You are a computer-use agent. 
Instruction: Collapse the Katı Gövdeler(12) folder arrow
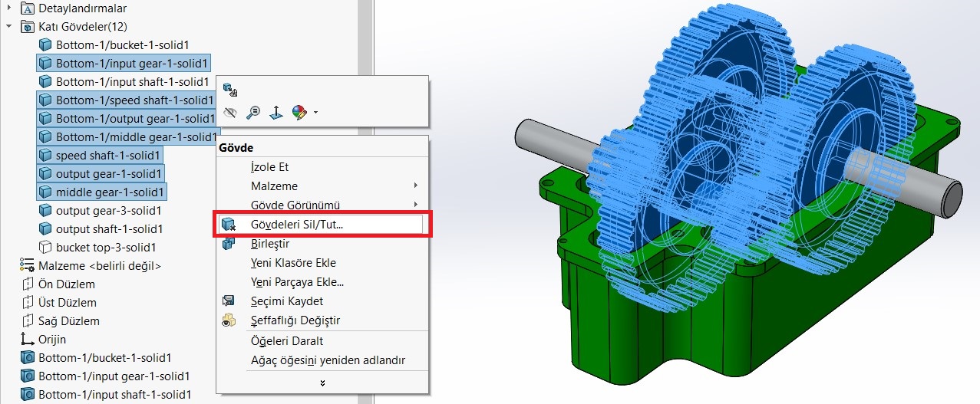[8, 27]
